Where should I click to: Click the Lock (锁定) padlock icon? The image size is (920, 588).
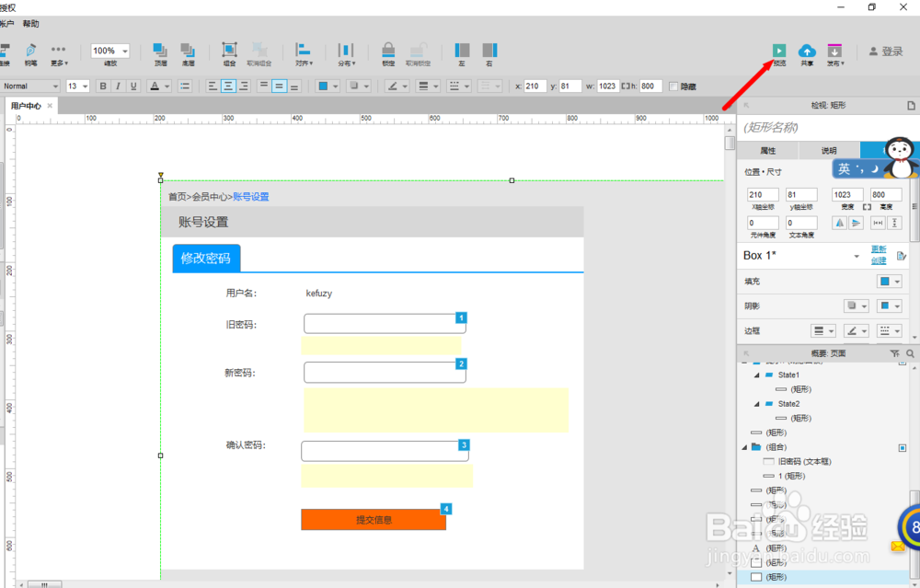[x=388, y=50]
